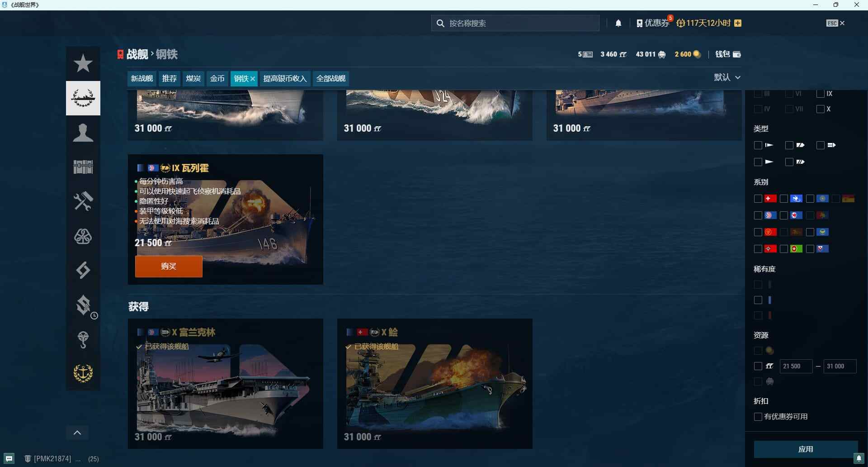Click the yellow plus beside premium time
Screen dimensions: 868x467
pos(738,23)
